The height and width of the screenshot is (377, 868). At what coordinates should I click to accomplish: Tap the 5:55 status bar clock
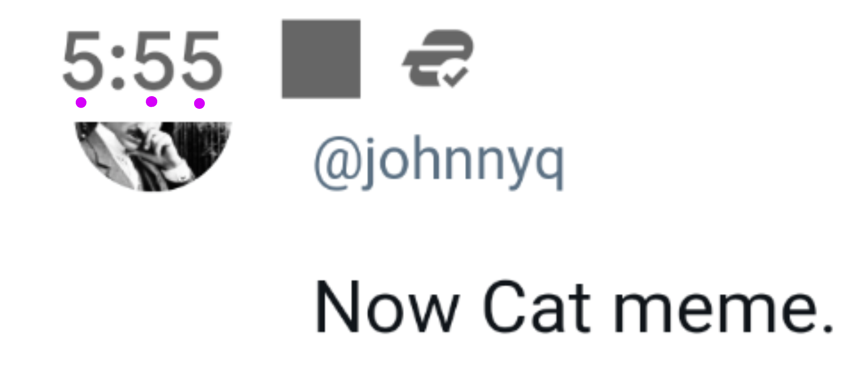coord(142,61)
